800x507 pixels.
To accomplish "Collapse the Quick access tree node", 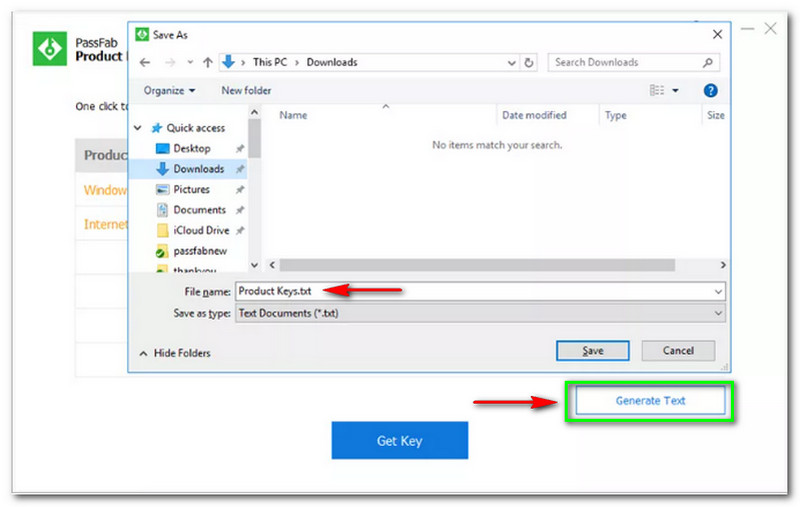I will [x=138, y=128].
